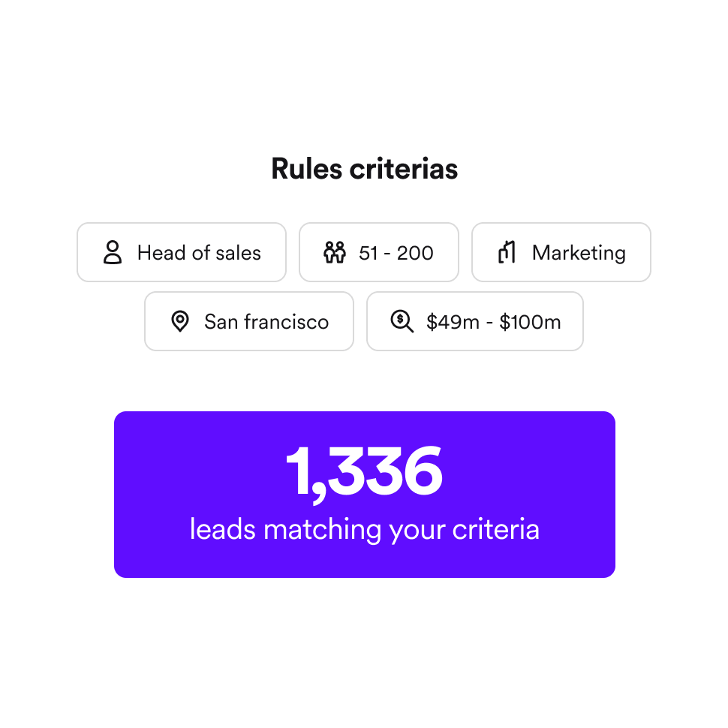Click the dollar magnifier icon in revenue chip
This screenshot has width=728, height=728.
coord(402,321)
